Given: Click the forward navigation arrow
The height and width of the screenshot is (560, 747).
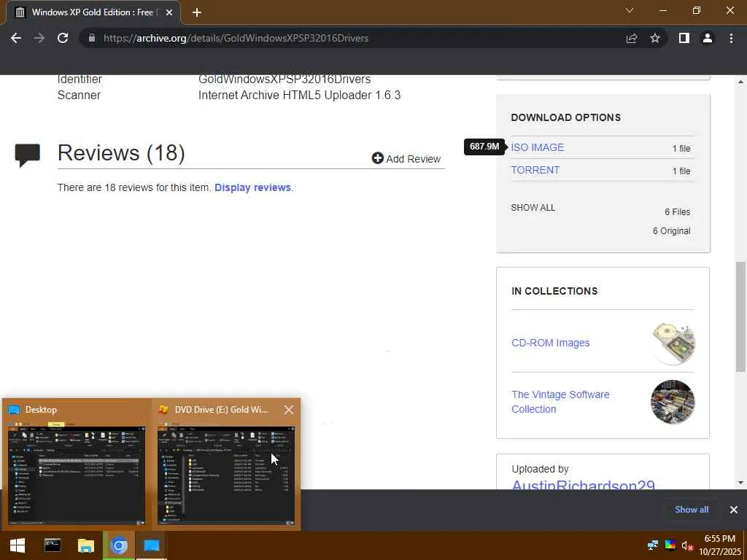Looking at the screenshot, I should pyautogui.click(x=39, y=38).
